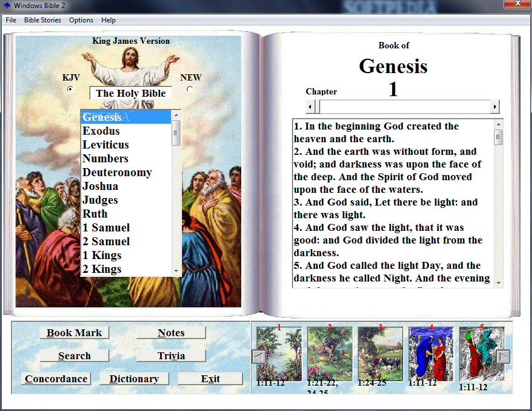532x411 pixels.
Task: Select the NEW version radio button
Action: tap(190, 89)
